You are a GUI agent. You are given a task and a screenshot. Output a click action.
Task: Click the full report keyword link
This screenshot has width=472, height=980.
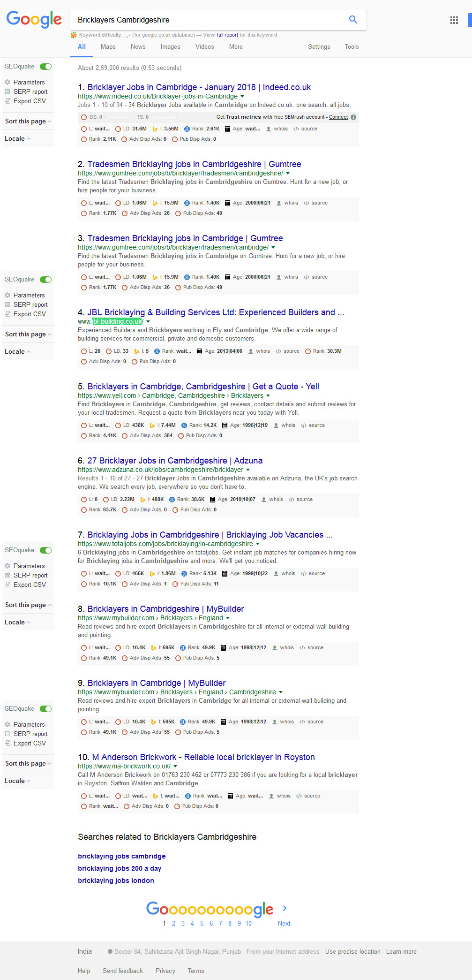click(x=227, y=35)
